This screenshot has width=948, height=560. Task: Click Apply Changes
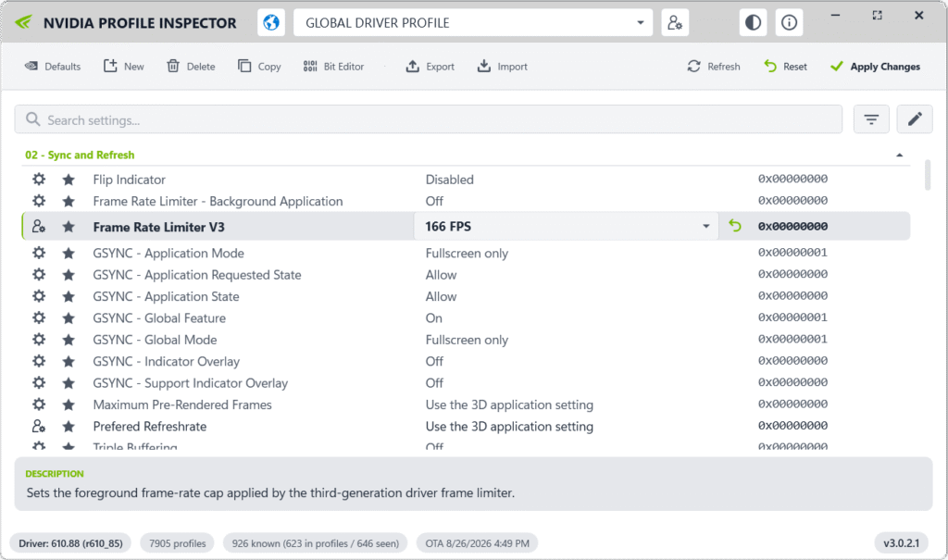point(876,67)
